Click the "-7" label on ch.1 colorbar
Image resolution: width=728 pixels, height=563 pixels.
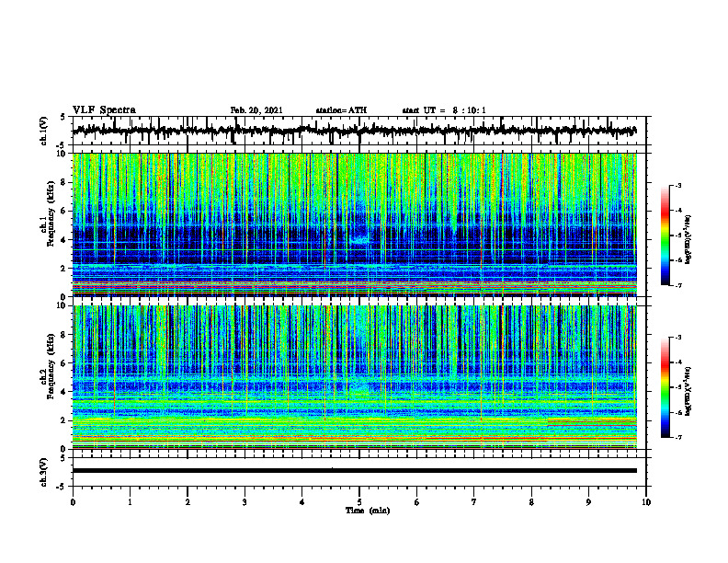(677, 285)
